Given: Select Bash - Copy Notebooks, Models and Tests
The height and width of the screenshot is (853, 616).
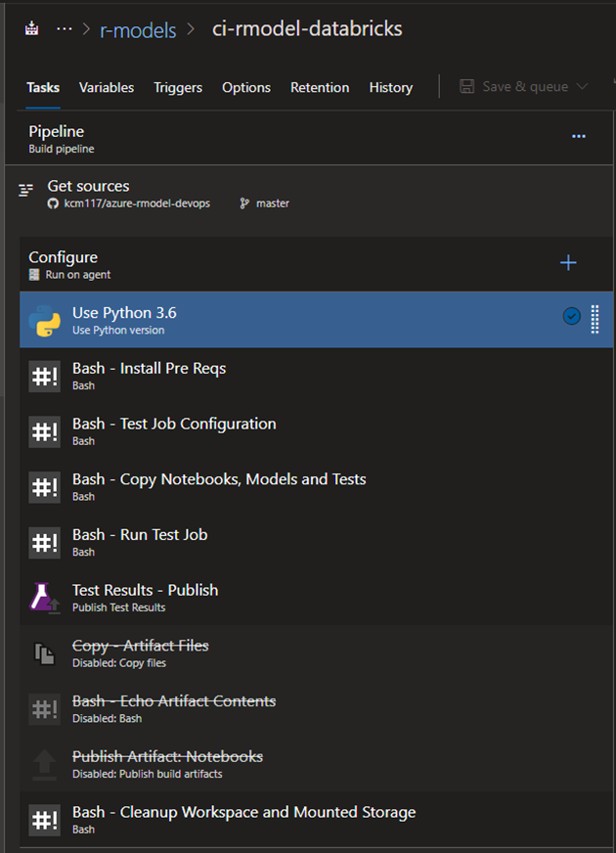Looking at the screenshot, I should (x=317, y=487).
